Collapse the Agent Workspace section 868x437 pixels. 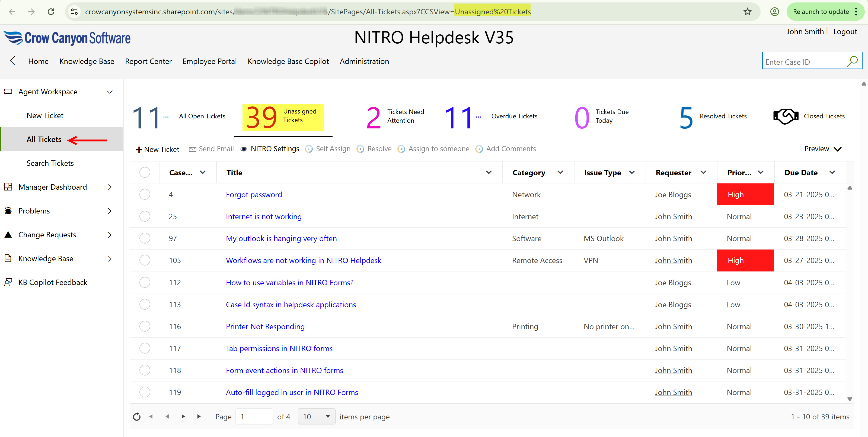click(x=110, y=91)
